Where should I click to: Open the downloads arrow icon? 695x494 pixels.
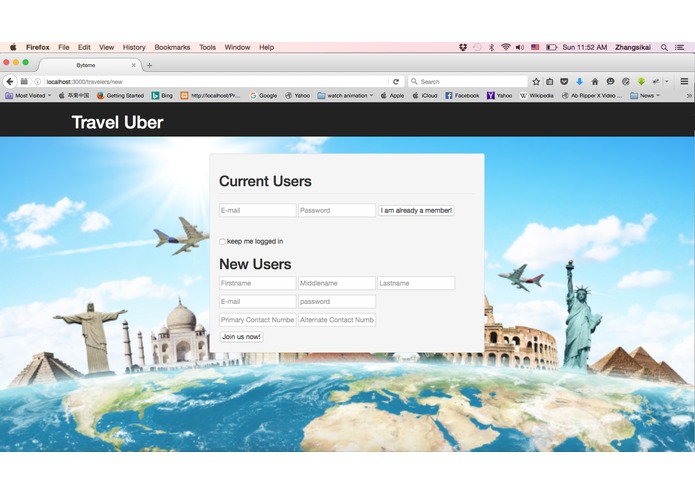click(x=579, y=82)
